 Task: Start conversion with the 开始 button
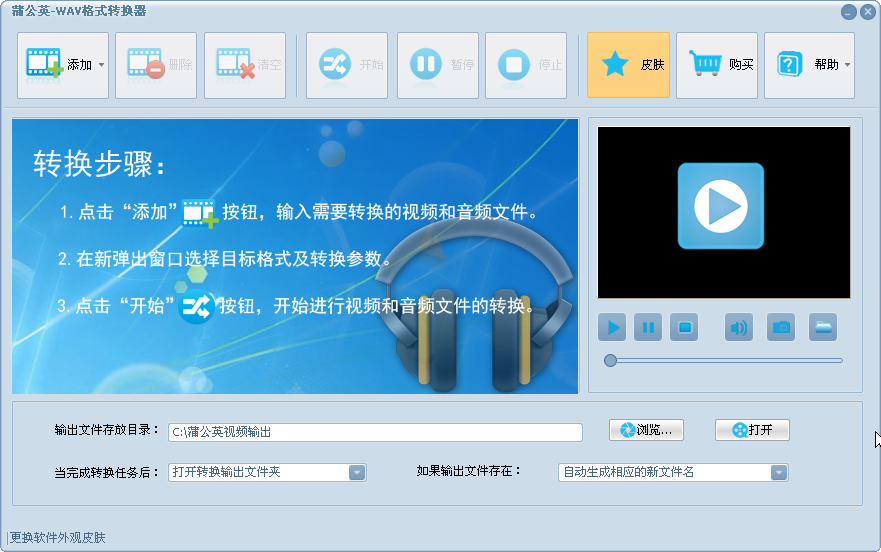(347, 65)
